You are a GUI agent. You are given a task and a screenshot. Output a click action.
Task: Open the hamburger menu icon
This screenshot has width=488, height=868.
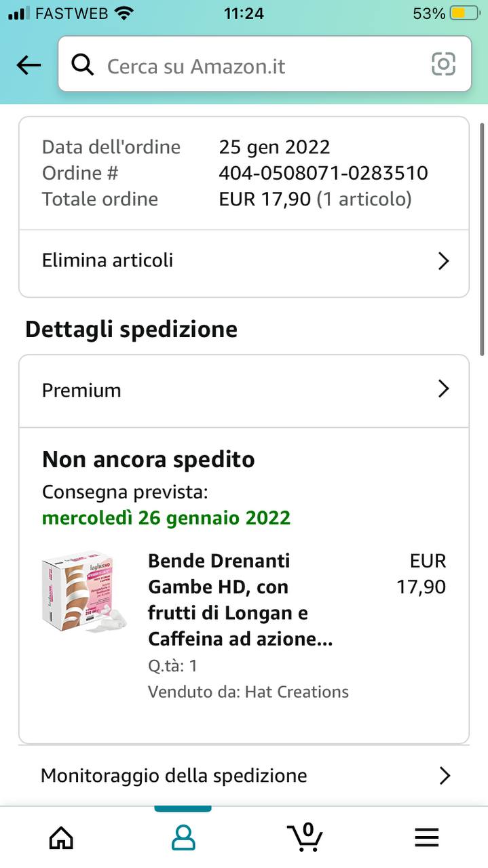426,837
